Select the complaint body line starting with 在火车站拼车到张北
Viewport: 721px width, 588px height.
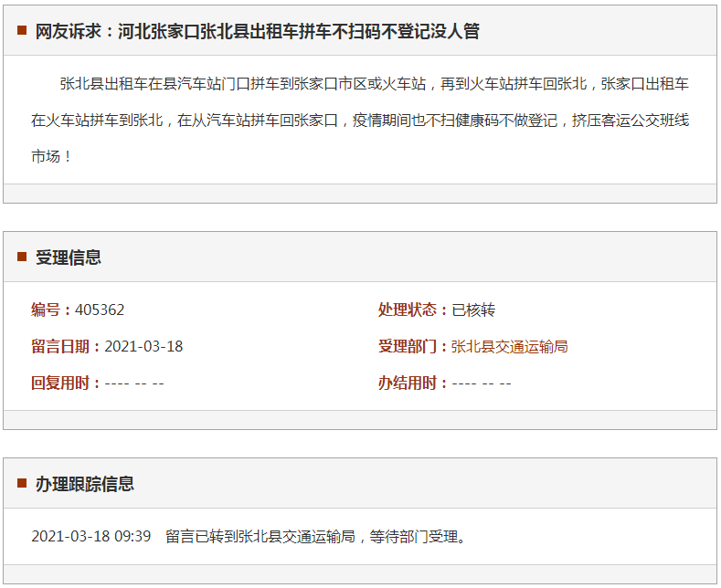coord(360,121)
